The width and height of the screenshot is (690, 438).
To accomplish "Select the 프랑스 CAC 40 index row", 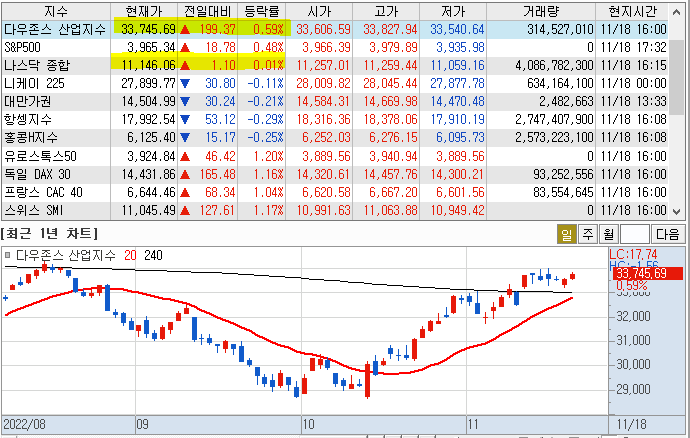I will tap(335, 192).
